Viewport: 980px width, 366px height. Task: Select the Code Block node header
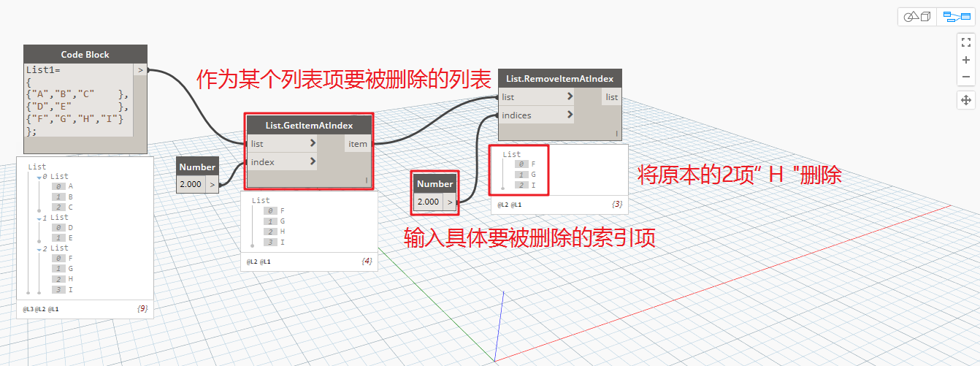coord(85,54)
